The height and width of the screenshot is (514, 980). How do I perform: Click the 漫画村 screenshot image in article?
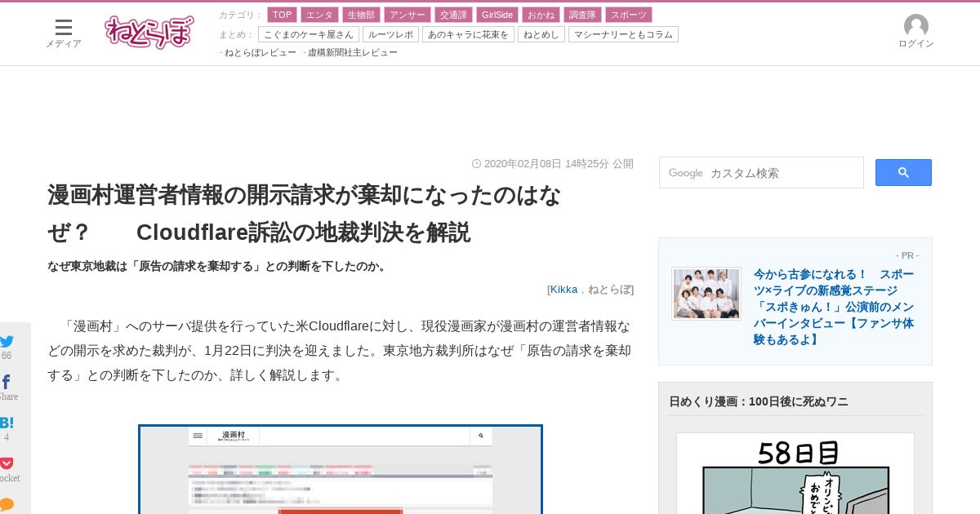pos(341,469)
